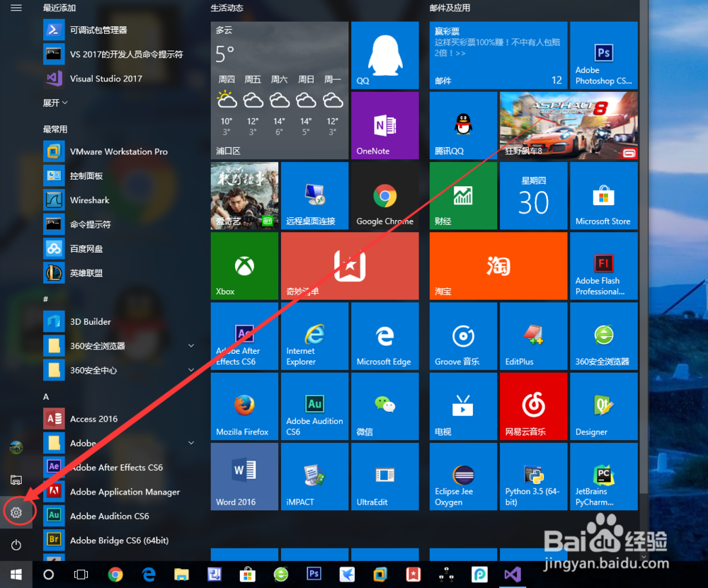
Task: Open the QQ tile
Action: click(384, 55)
